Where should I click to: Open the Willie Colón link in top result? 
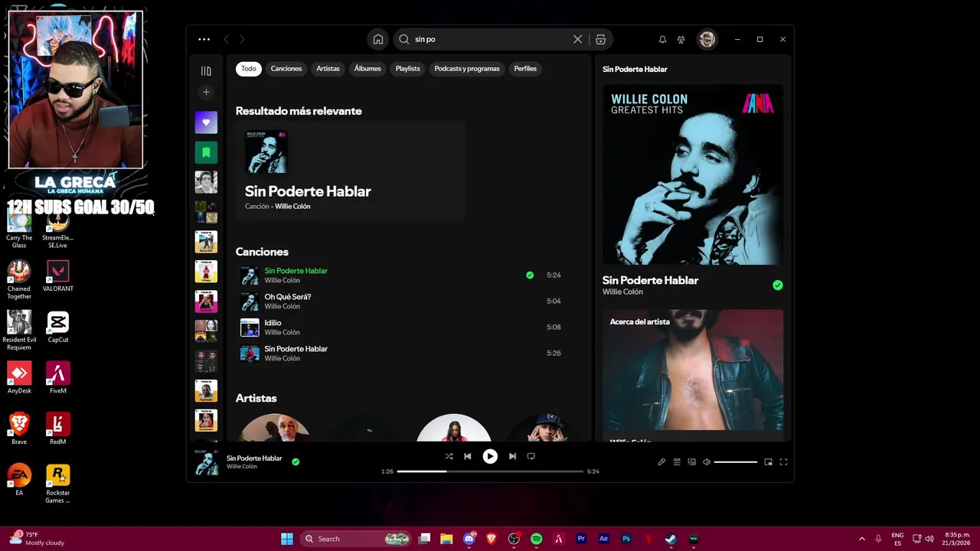tap(292, 207)
